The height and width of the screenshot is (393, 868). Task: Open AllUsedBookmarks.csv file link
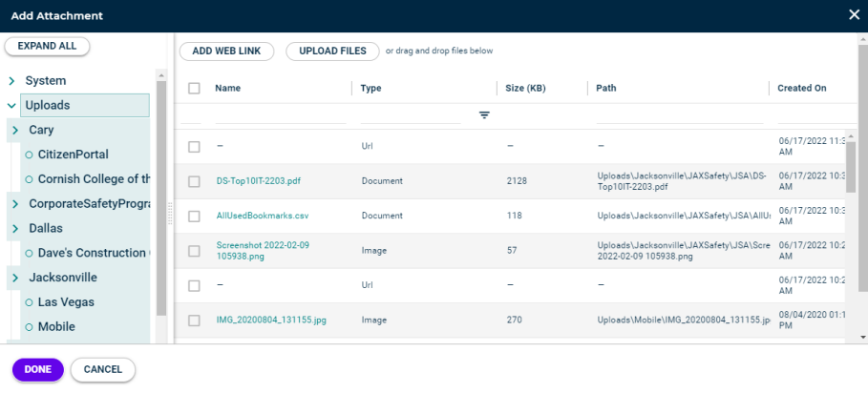tap(263, 216)
